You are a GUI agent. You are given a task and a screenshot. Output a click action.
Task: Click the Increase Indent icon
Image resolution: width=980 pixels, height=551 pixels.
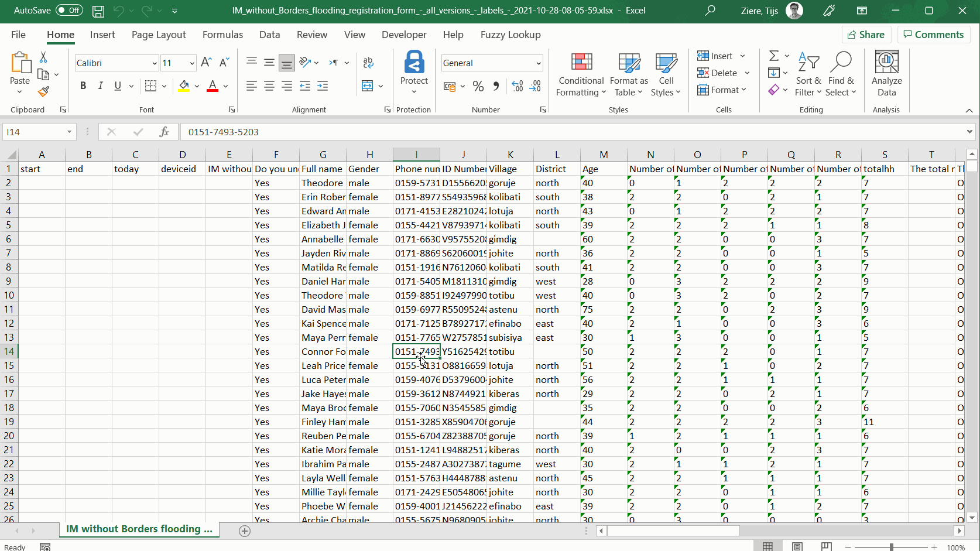(x=323, y=86)
